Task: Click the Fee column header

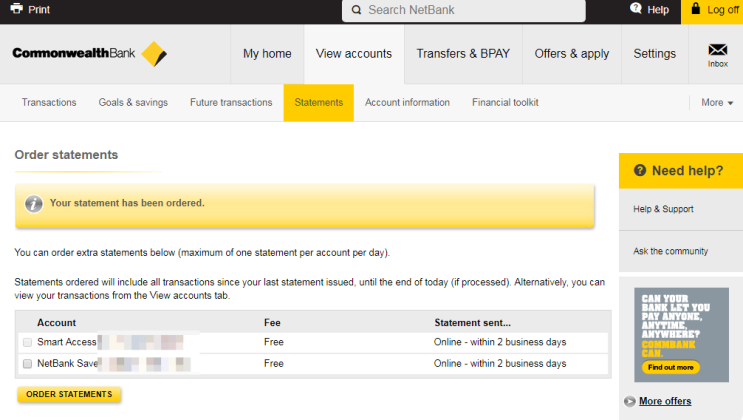Action: click(x=272, y=322)
